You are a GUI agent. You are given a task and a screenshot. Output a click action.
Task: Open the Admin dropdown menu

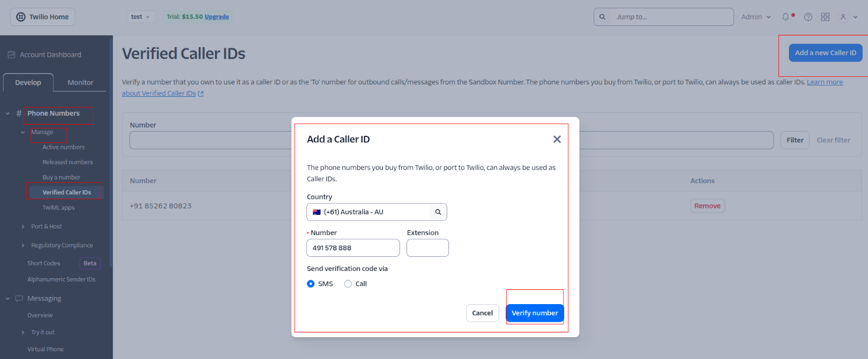tap(756, 17)
